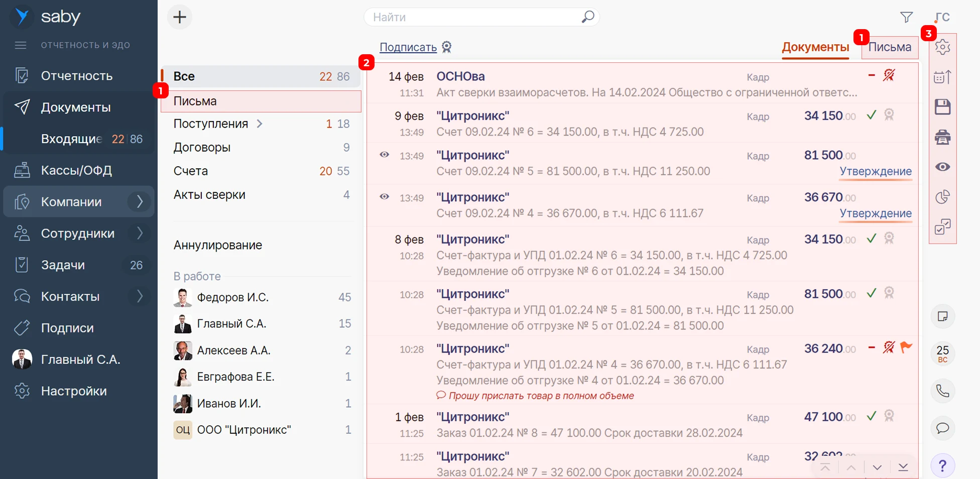Click the Подписать link

point(408,47)
